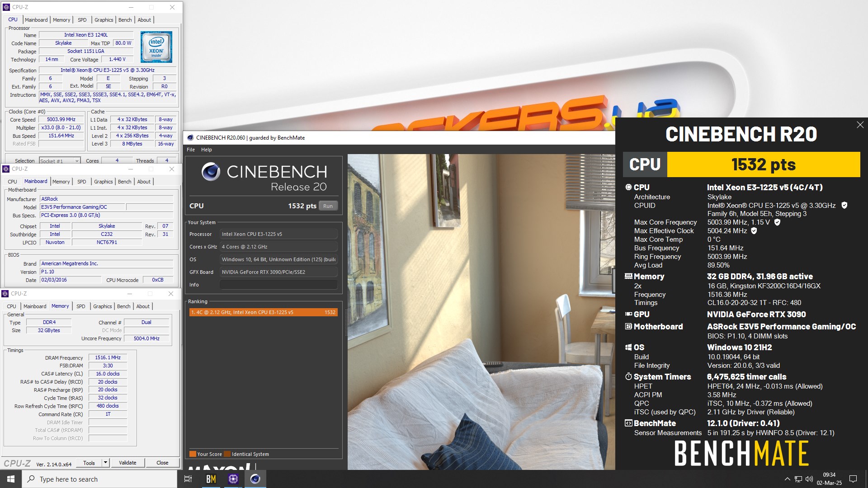This screenshot has height=488, width=868.
Task: Click the Motherboard section icon in BenchMate
Action: click(x=628, y=326)
